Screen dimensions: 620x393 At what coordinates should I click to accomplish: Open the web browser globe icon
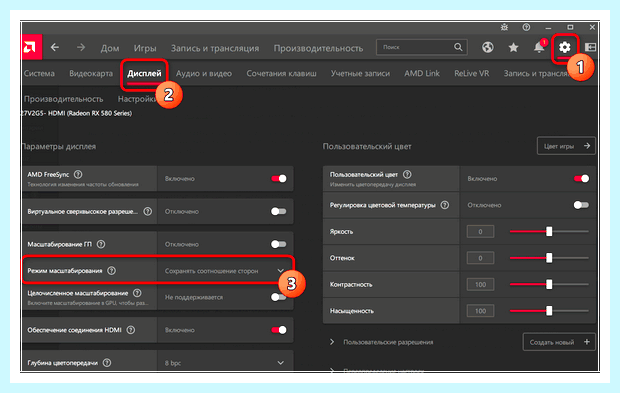(x=488, y=47)
